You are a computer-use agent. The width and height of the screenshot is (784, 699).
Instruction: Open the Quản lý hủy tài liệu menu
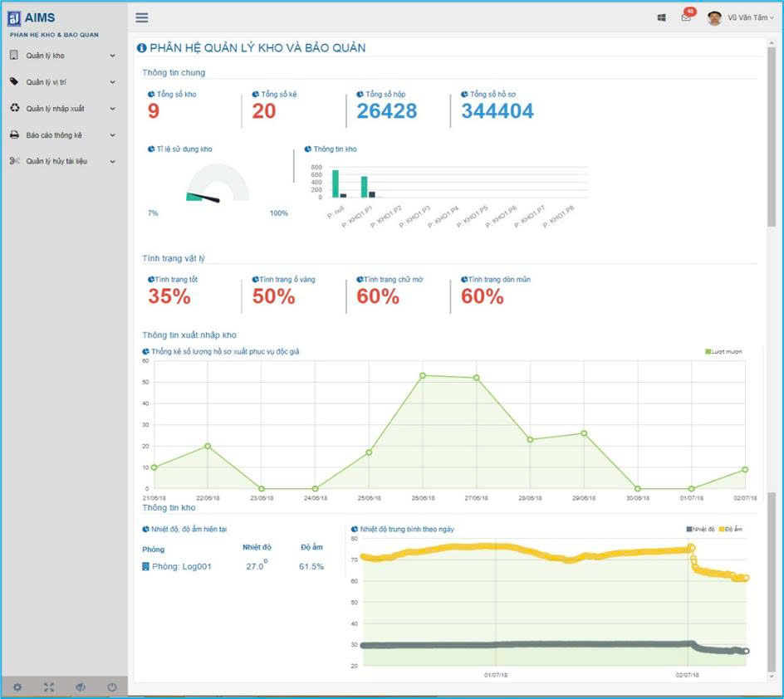56,162
